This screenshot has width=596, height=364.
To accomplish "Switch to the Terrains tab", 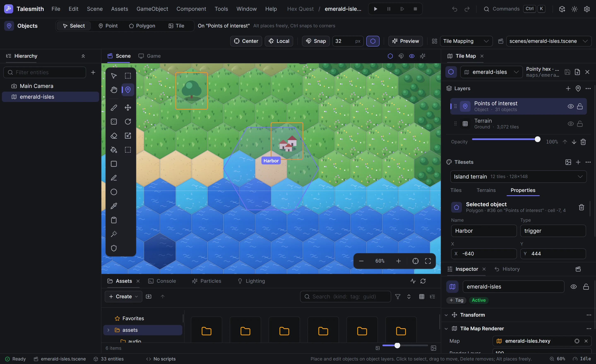I will (x=486, y=190).
